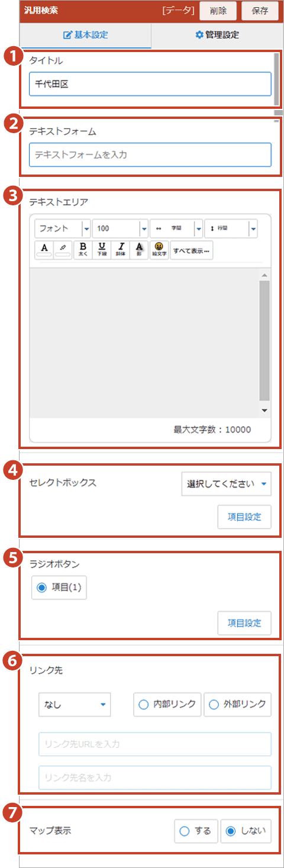Apply text shadow (影) effect

[x=139, y=250]
